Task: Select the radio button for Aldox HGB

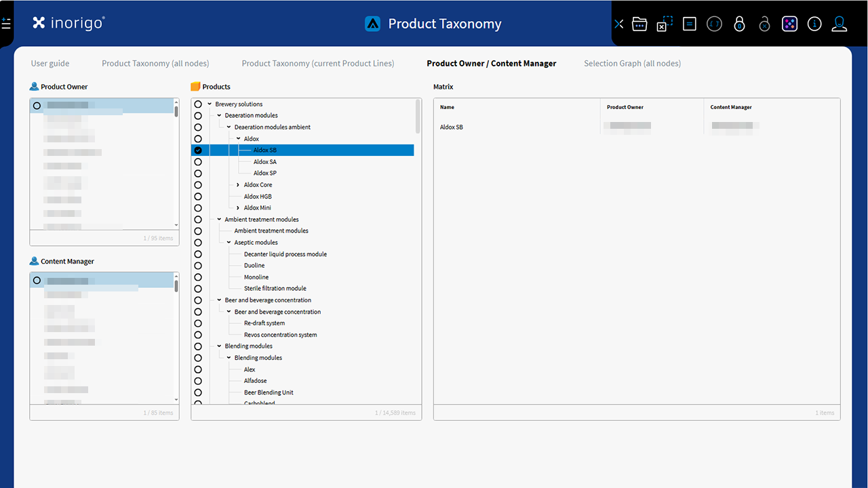Action: tap(198, 197)
